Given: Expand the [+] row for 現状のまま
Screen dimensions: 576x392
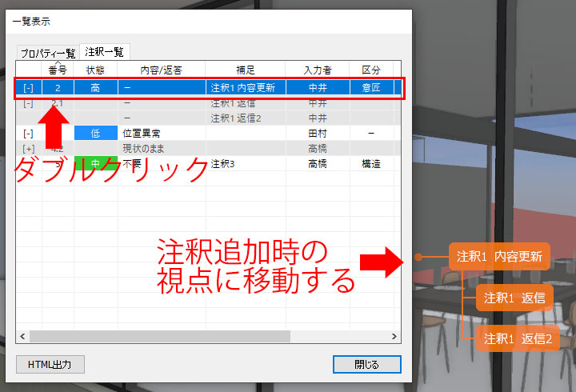Looking at the screenshot, I should pyautogui.click(x=29, y=148).
